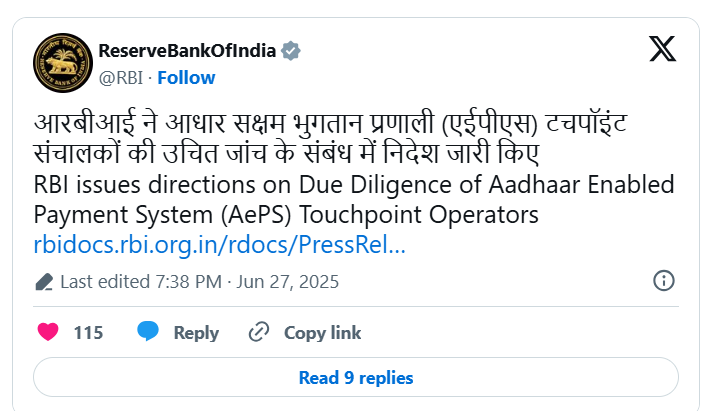Open the RBI emblem profile picture
Image resolution: width=718 pixels, height=411 pixels.
tap(63, 63)
